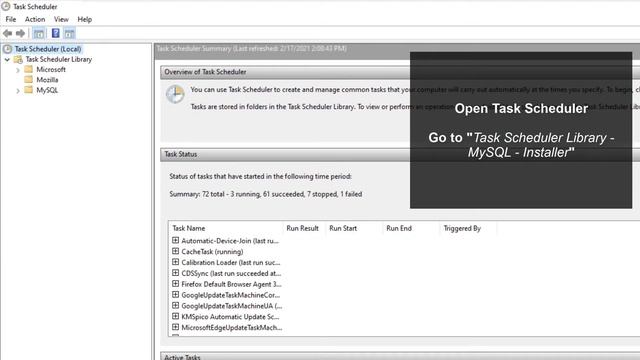Screen dimensions: 640x360
Task: Expand the Automatic-Device-Join task row
Action: [x=176, y=240]
